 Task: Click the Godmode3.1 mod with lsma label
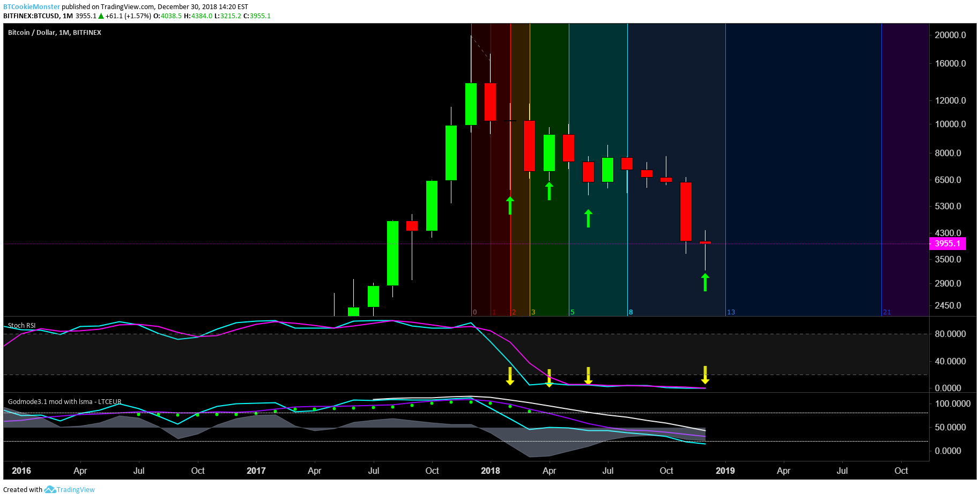tap(65, 402)
